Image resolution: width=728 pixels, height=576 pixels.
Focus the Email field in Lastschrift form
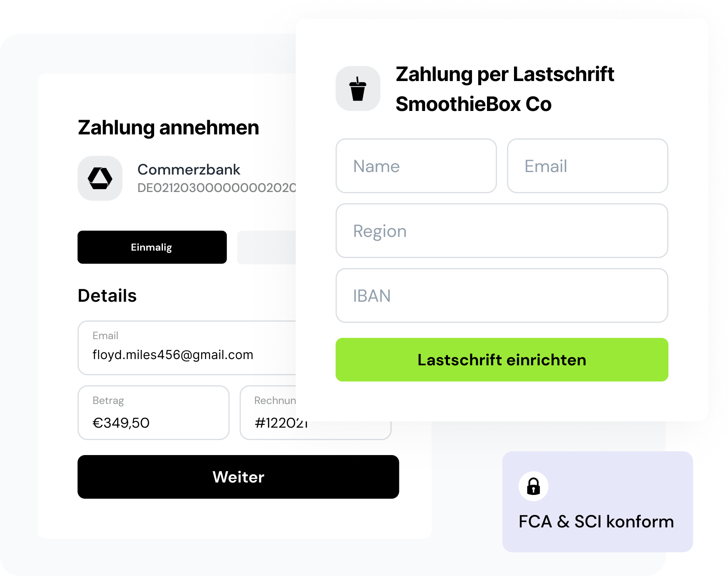pyautogui.click(x=588, y=166)
